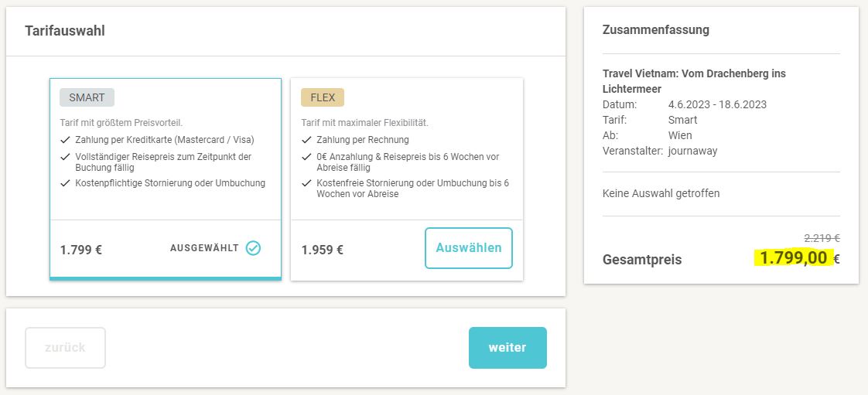Click the crossed-out 2.219 € price

click(x=822, y=238)
